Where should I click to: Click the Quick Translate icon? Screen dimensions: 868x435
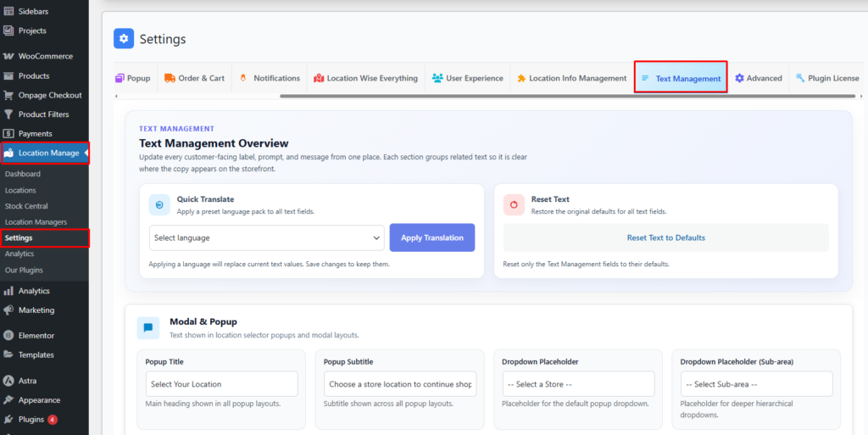pyautogui.click(x=159, y=204)
